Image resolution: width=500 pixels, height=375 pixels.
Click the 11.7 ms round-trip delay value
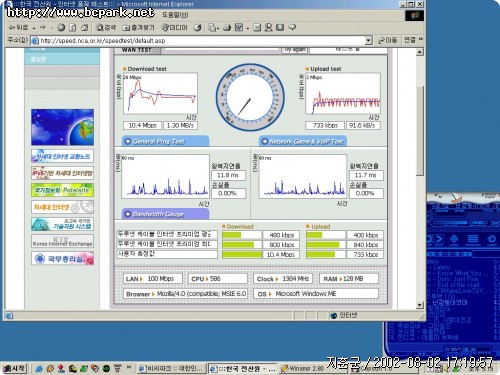pyautogui.click(x=366, y=175)
